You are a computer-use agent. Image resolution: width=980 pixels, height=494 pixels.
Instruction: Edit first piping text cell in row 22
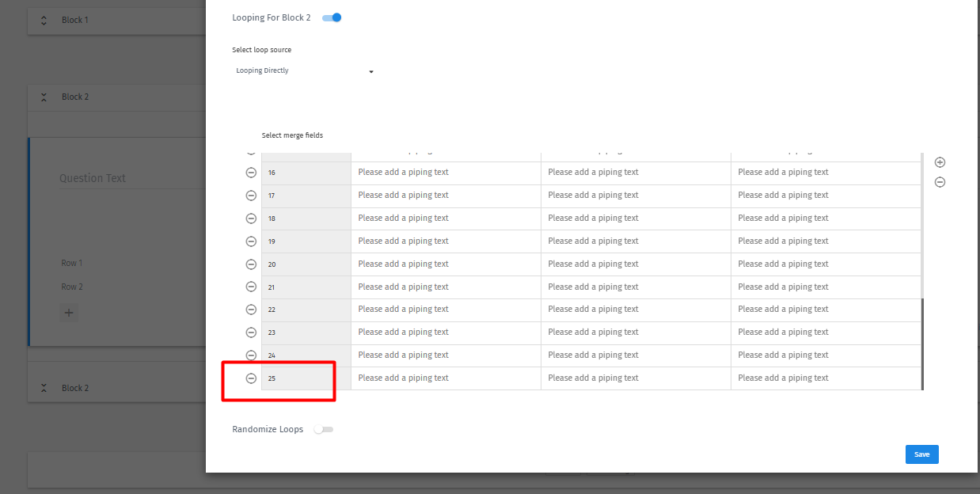pyautogui.click(x=446, y=310)
